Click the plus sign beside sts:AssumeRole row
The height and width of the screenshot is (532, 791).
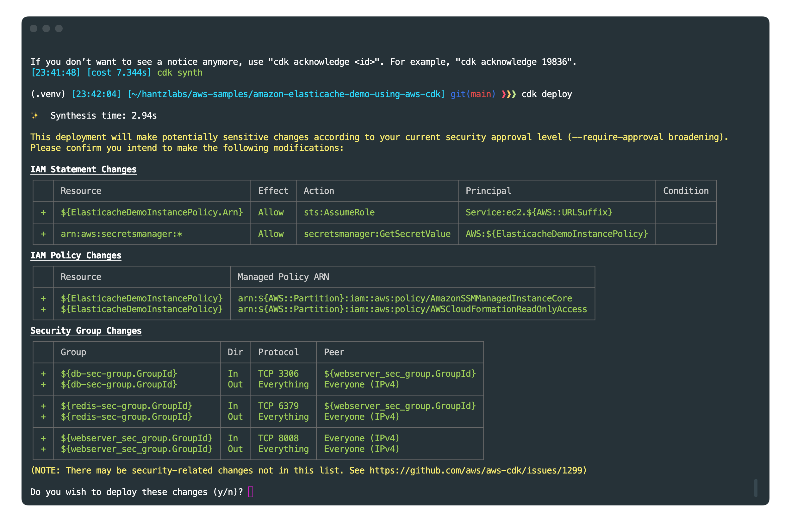pos(43,213)
